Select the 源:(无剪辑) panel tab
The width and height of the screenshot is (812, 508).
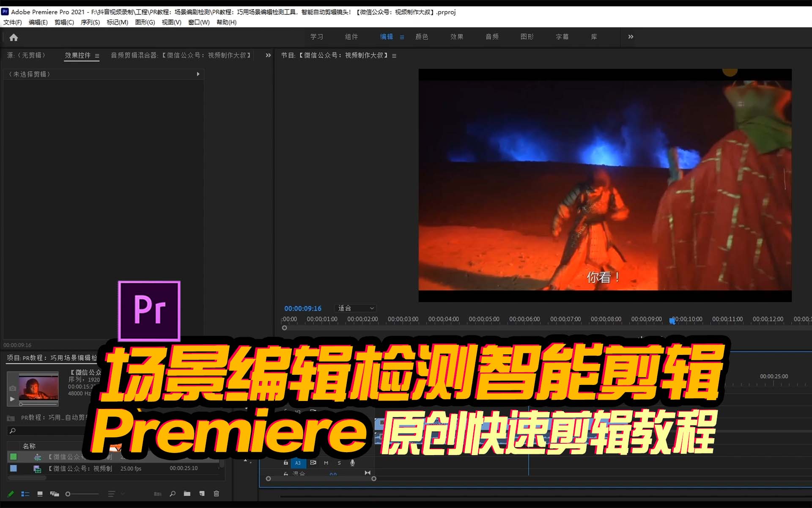click(x=26, y=55)
